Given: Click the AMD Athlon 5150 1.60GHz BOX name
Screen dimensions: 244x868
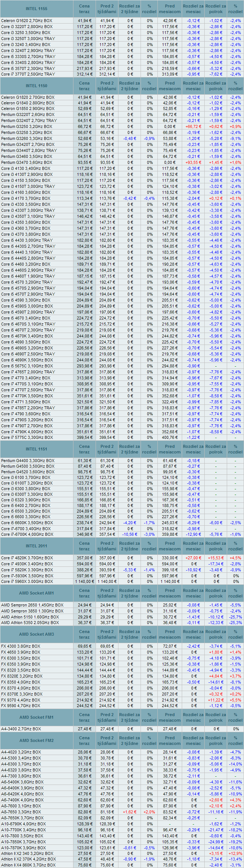Looking at the screenshot, I should pos(30,617).
